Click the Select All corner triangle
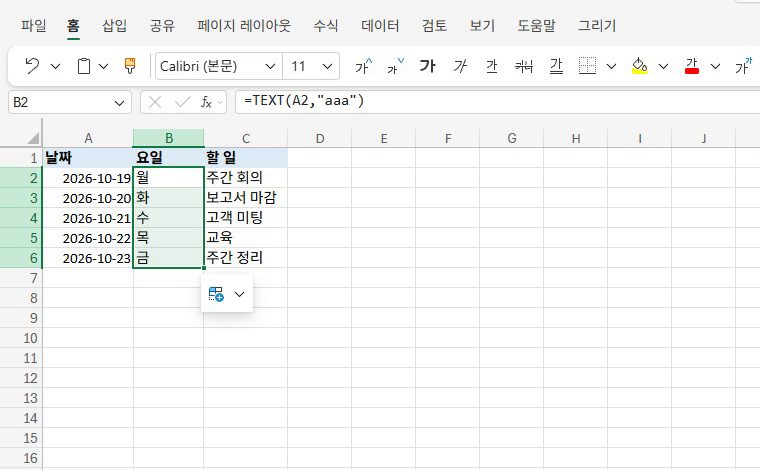This screenshot has height=470, width=760. click(33, 139)
